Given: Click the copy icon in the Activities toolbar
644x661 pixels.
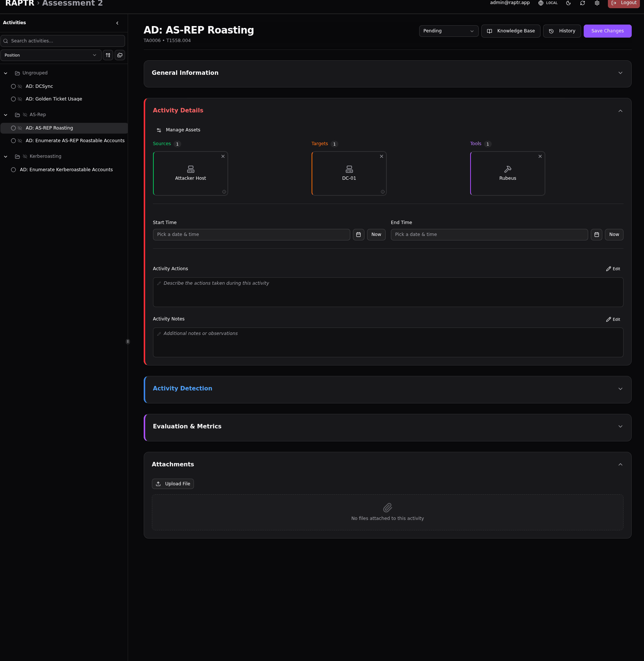Looking at the screenshot, I should tap(120, 55).
